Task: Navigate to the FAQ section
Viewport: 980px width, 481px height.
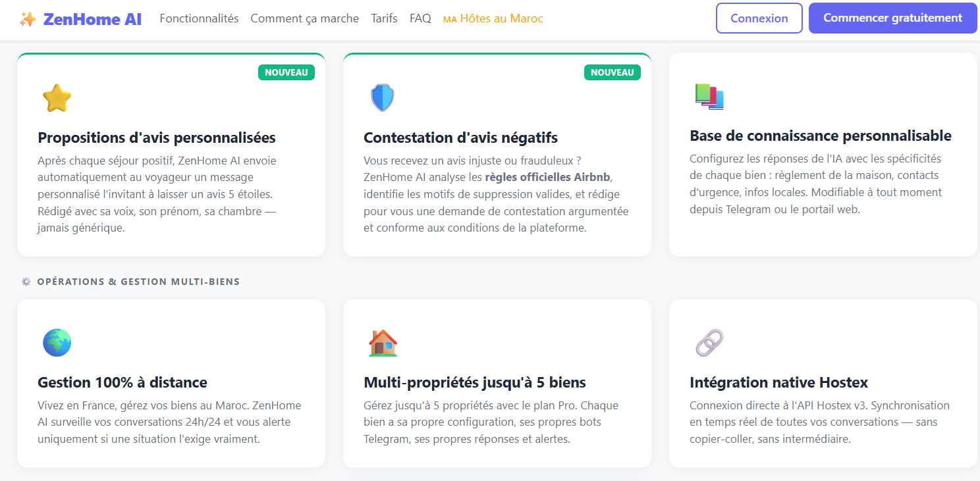Action: coord(420,18)
